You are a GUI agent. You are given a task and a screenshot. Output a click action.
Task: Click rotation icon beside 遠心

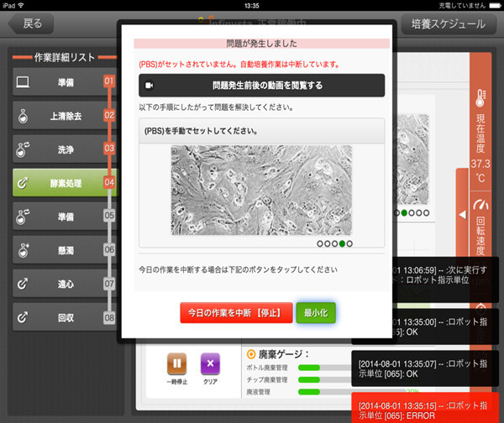23,284
